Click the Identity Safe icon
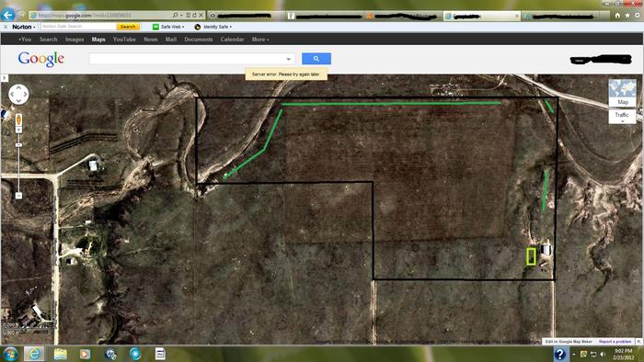Image resolution: width=644 pixels, height=362 pixels. [198, 27]
